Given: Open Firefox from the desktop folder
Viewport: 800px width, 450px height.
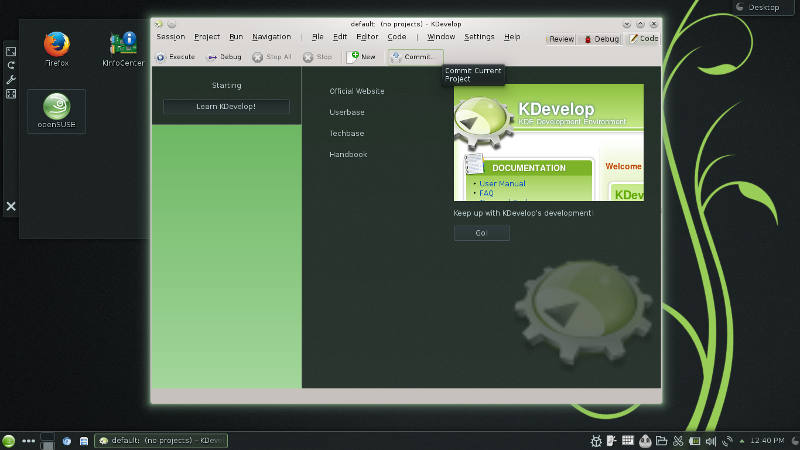Looking at the screenshot, I should (x=57, y=49).
